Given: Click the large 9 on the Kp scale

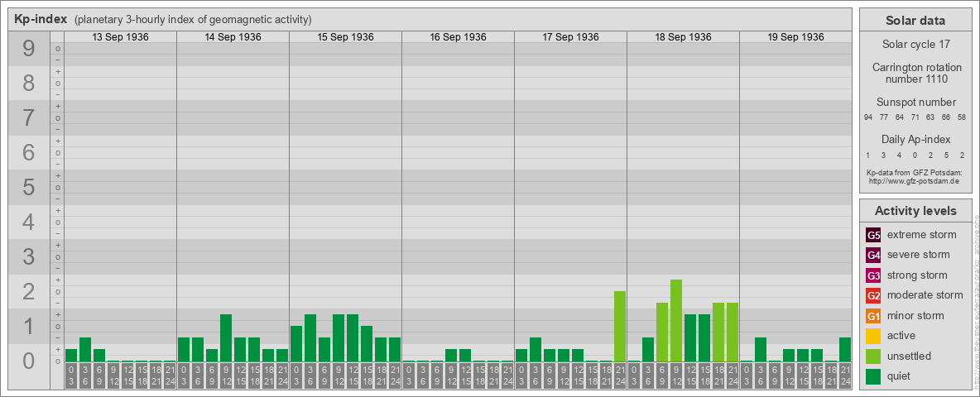Looking at the screenshot, I should click(29, 49).
